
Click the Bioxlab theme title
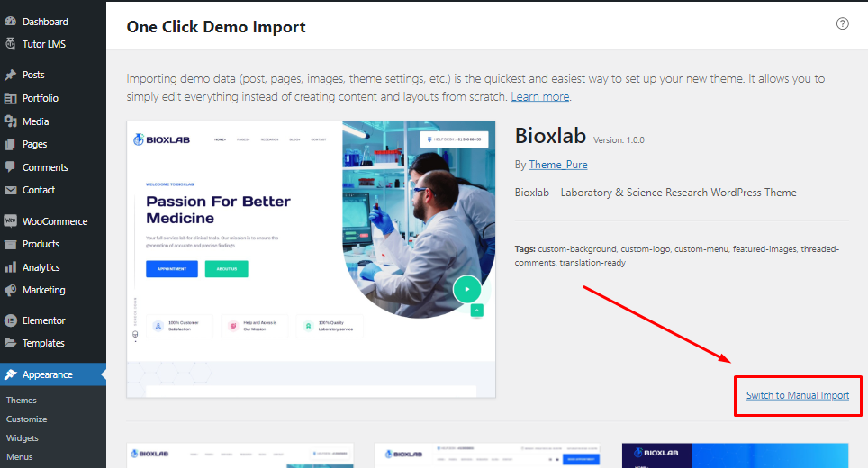pyautogui.click(x=550, y=136)
